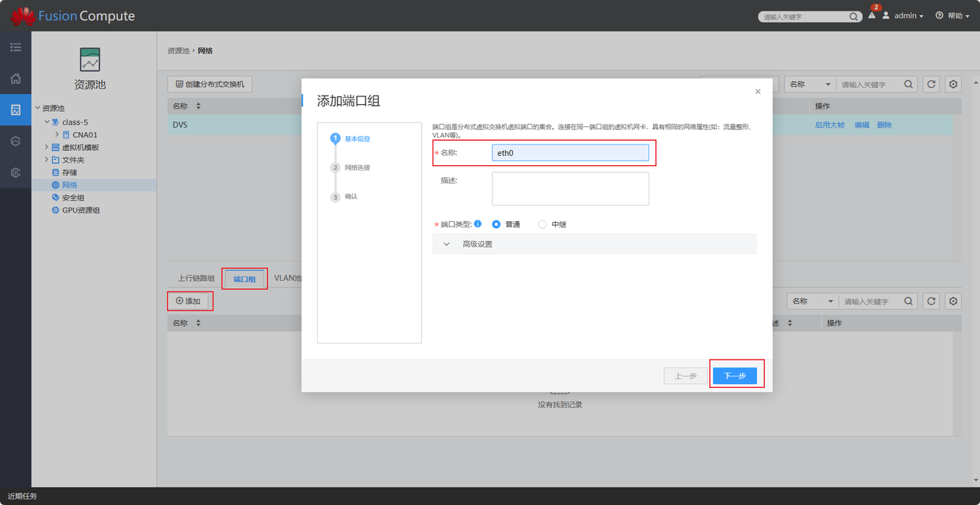Screen dimensions: 980x505
Task: Close the add port group dialog
Action: point(758,92)
